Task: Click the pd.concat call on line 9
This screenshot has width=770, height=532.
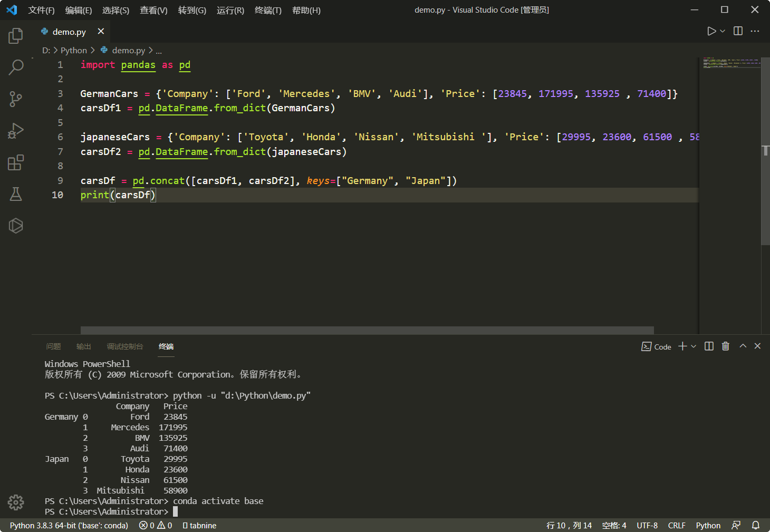Action: tap(159, 181)
